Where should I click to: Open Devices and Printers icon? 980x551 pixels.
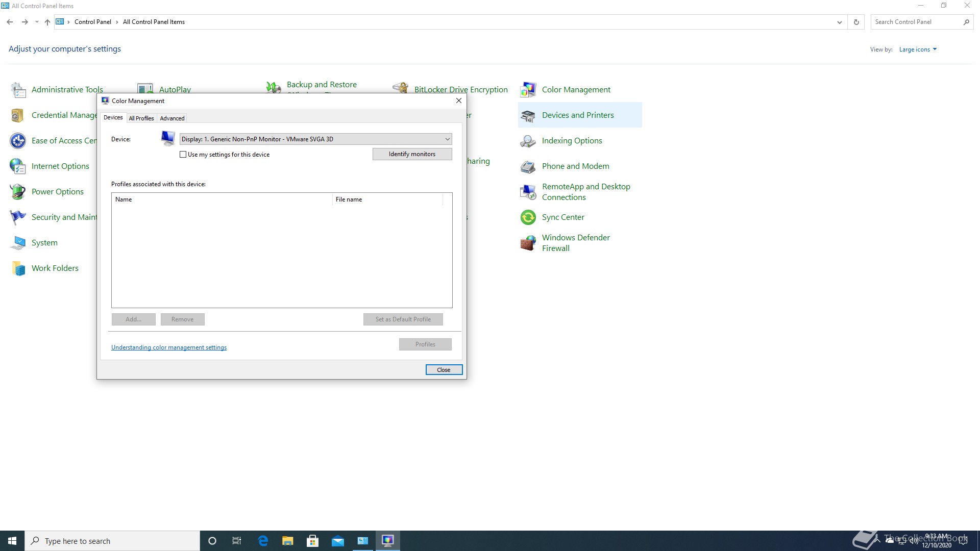pyautogui.click(x=528, y=115)
